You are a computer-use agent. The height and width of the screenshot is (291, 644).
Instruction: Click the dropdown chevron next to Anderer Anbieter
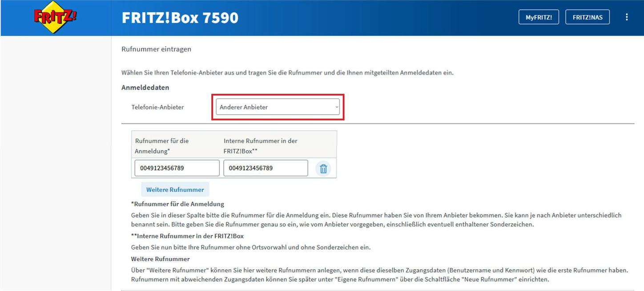[336, 107]
